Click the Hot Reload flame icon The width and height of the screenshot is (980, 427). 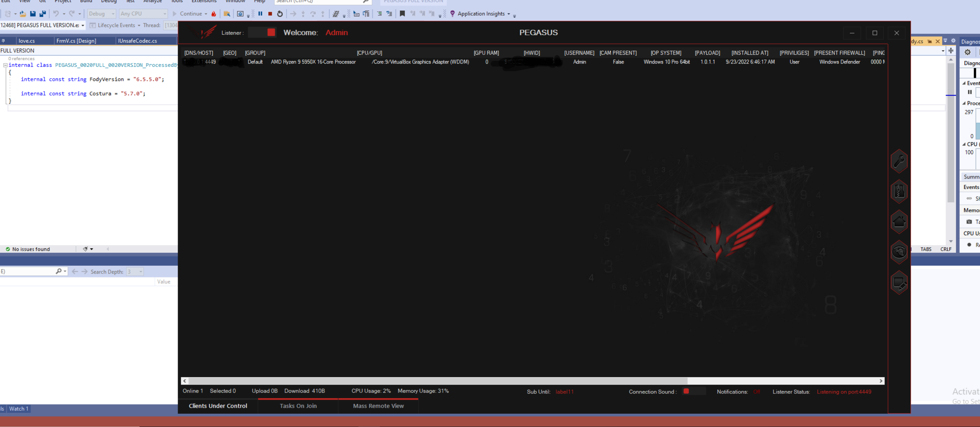pyautogui.click(x=214, y=14)
